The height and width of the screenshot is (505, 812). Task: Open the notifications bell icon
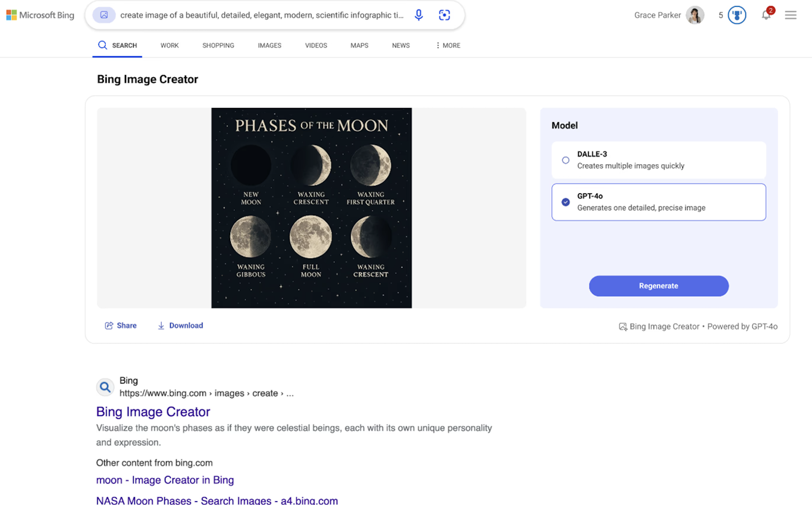tap(766, 15)
